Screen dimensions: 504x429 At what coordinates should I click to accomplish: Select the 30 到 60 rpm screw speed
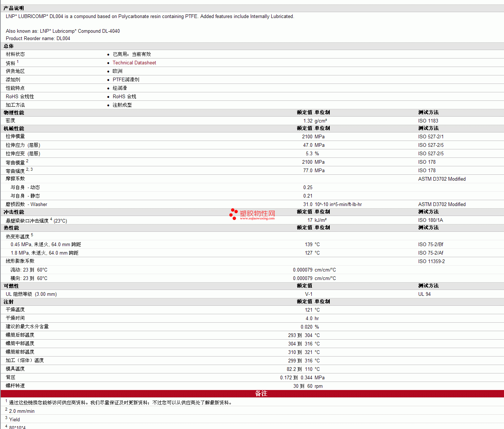(x=308, y=386)
